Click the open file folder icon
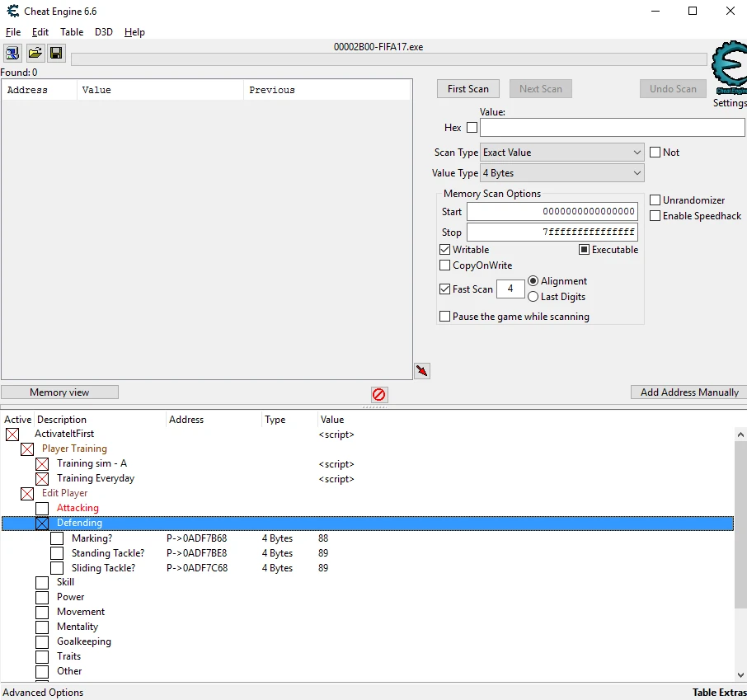The width and height of the screenshot is (747, 700). pyautogui.click(x=35, y=54)
